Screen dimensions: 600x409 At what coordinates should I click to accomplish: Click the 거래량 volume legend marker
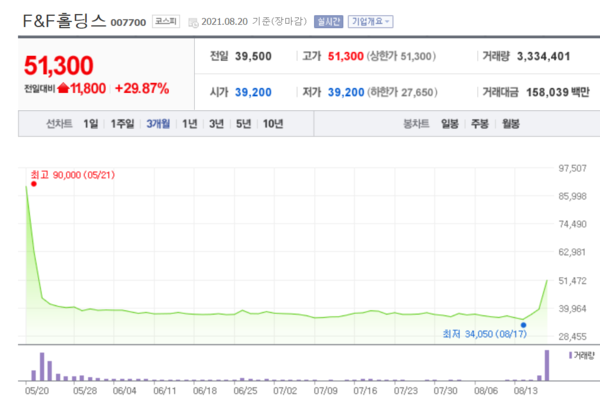point(571,355)
